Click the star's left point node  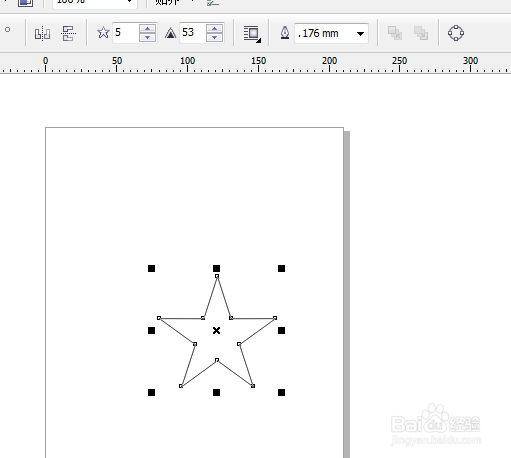159,318
